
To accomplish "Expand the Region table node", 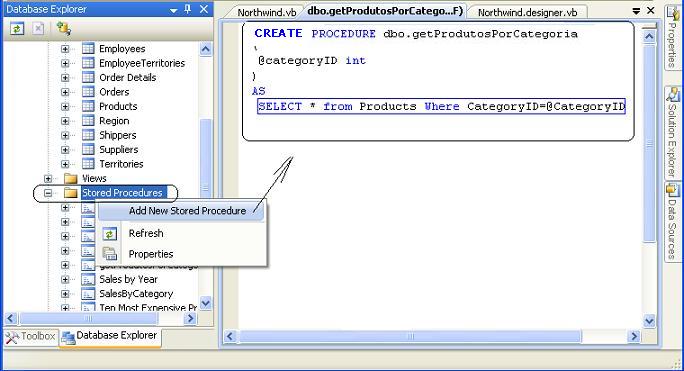I will (x=65, y=121).
